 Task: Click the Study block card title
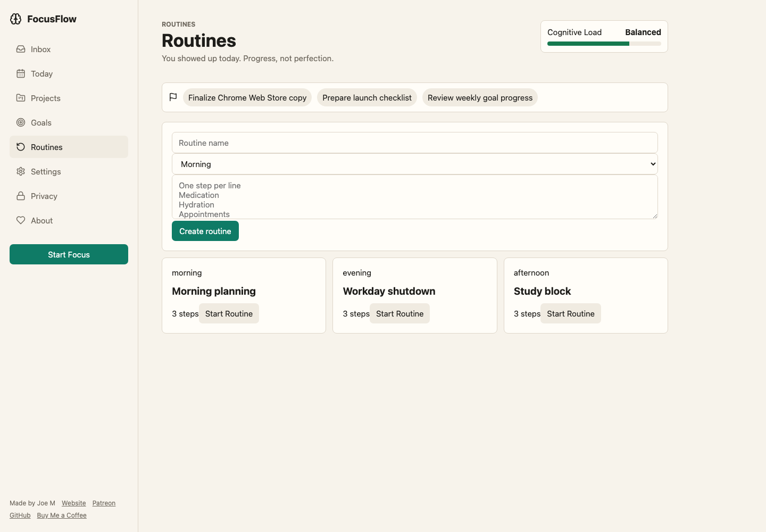tap(542, 291)
